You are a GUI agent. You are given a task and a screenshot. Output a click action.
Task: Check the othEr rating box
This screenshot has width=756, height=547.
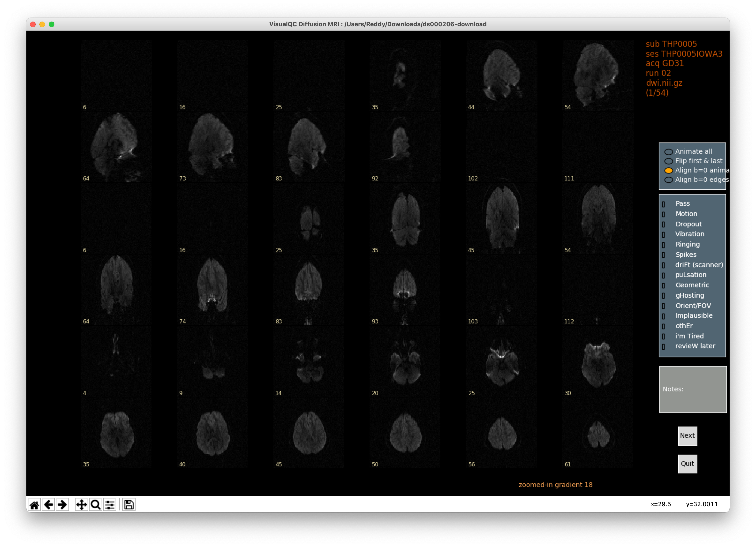[x=663, y=326]
